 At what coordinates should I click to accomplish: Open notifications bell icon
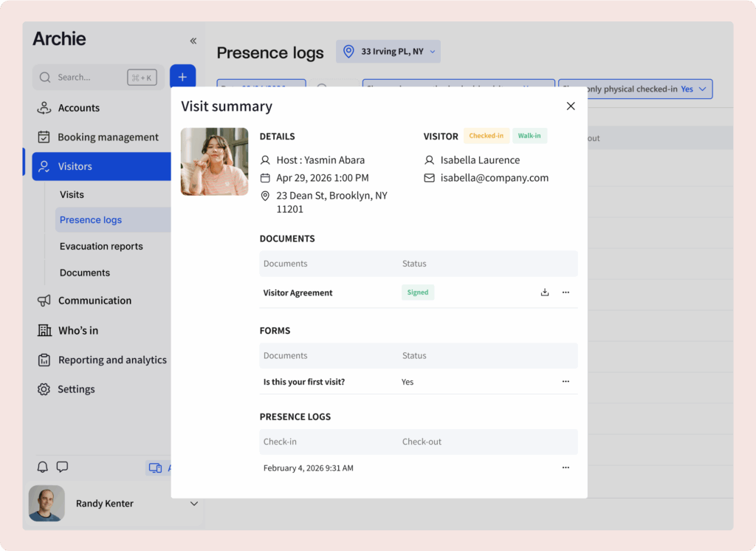point(43,467)
